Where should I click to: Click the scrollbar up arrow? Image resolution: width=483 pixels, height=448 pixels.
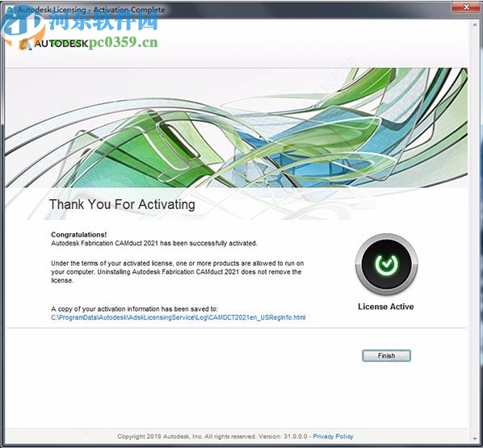[475, 26]
